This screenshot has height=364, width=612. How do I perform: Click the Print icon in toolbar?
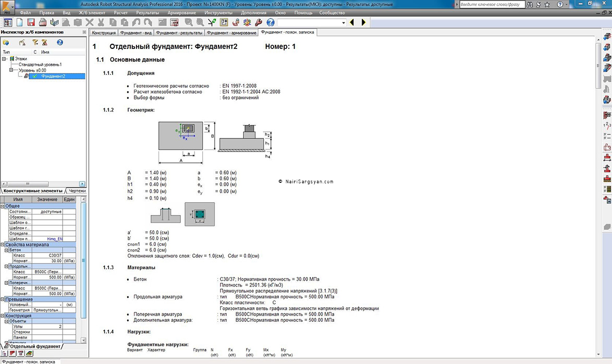(x=43, y=22)
